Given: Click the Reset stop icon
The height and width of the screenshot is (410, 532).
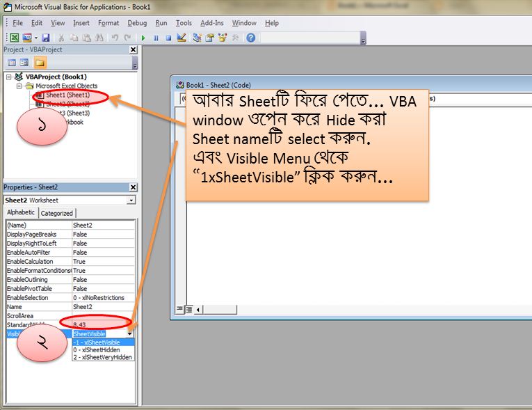Looking at the screenshot, I should click(x=168, y=38).
